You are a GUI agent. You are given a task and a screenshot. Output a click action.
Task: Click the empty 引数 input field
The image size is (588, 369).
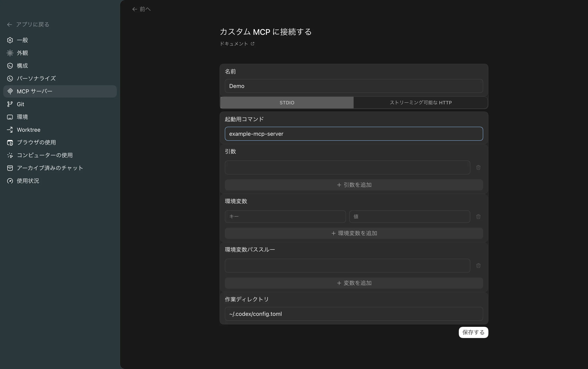tap(347, 168)
